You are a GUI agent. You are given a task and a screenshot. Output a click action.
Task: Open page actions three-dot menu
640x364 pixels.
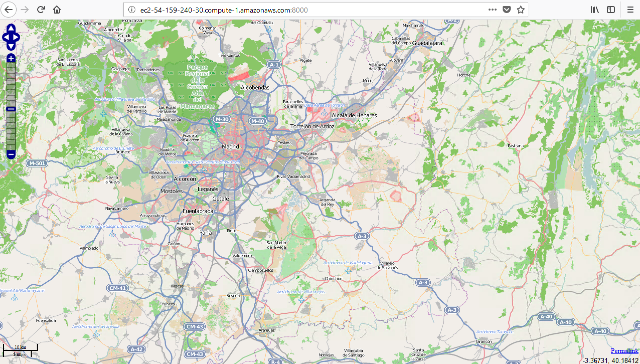coord(492,10)
